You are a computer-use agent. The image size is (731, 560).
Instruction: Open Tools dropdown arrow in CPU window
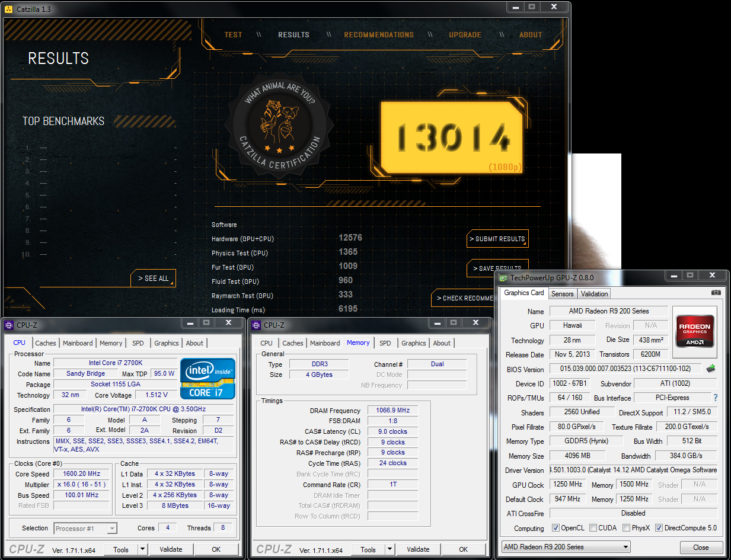(142, 549)
